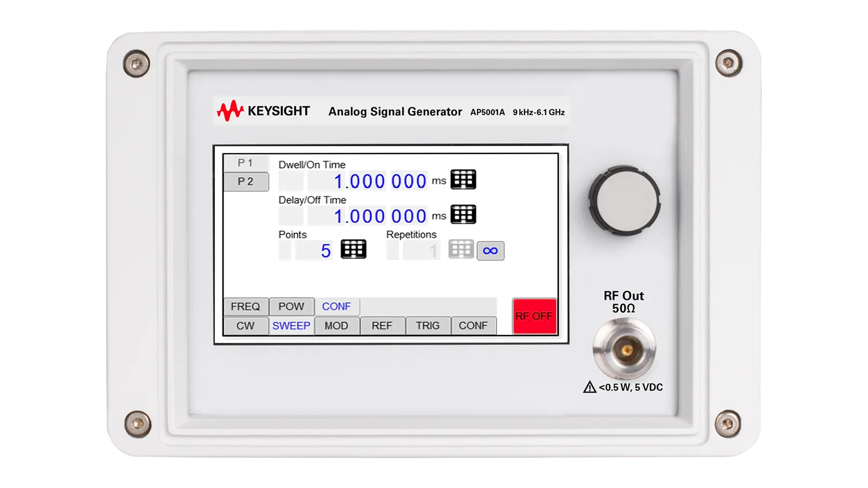Click the "Delay/Off Time" label
The image size is (868, 488).
tap(312, 200)
